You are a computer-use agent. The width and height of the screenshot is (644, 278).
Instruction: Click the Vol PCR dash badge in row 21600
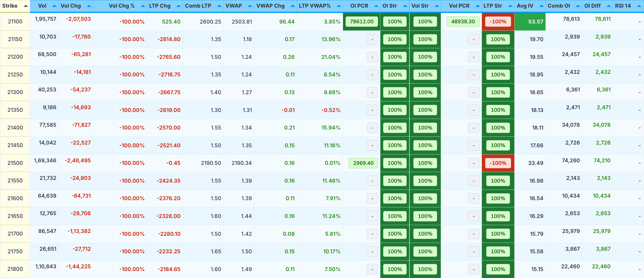(x=474, y=198)
